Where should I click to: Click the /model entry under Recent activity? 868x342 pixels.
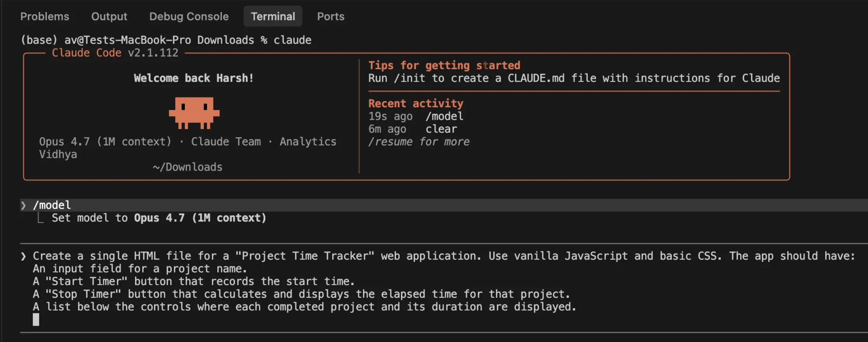pos(444,116)
